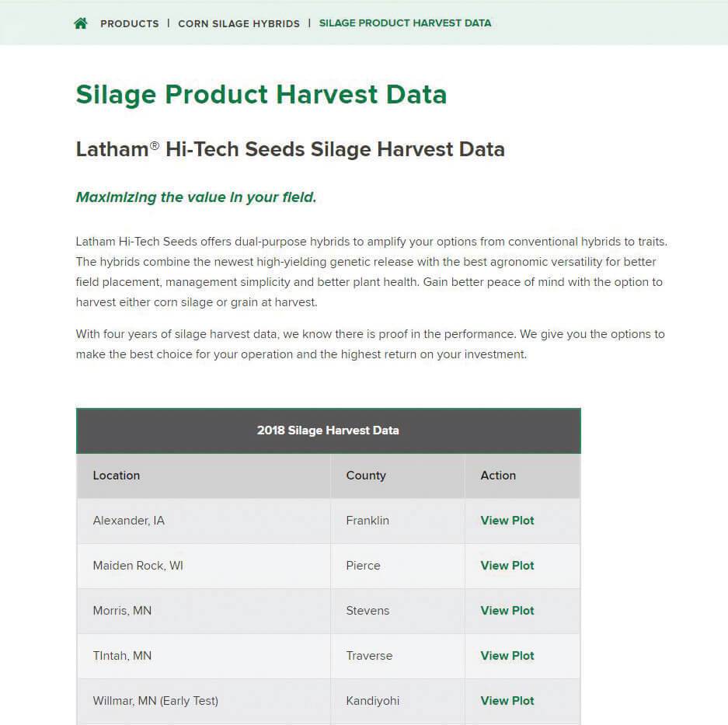View Plot for Alexander, IA

click(x=507, y=521)
